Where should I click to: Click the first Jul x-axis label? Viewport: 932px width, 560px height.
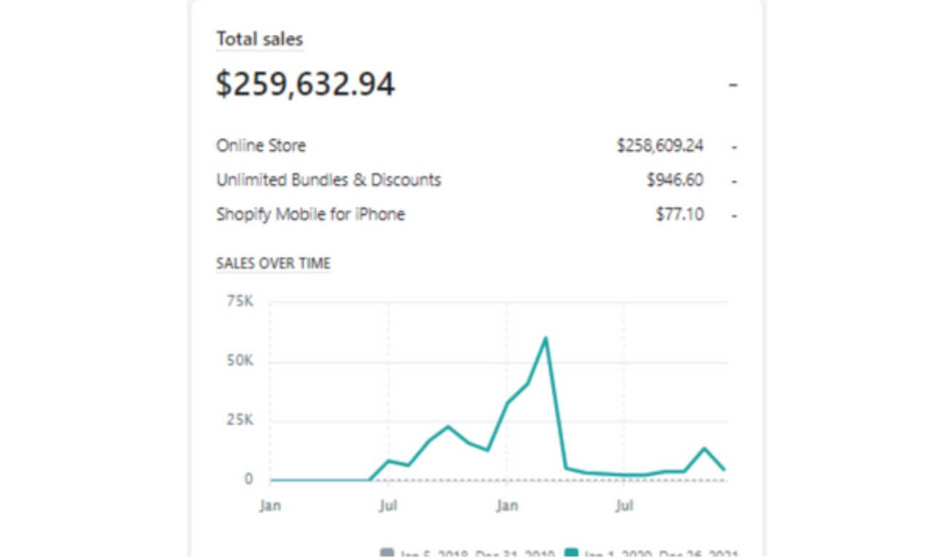click(388, 505)
